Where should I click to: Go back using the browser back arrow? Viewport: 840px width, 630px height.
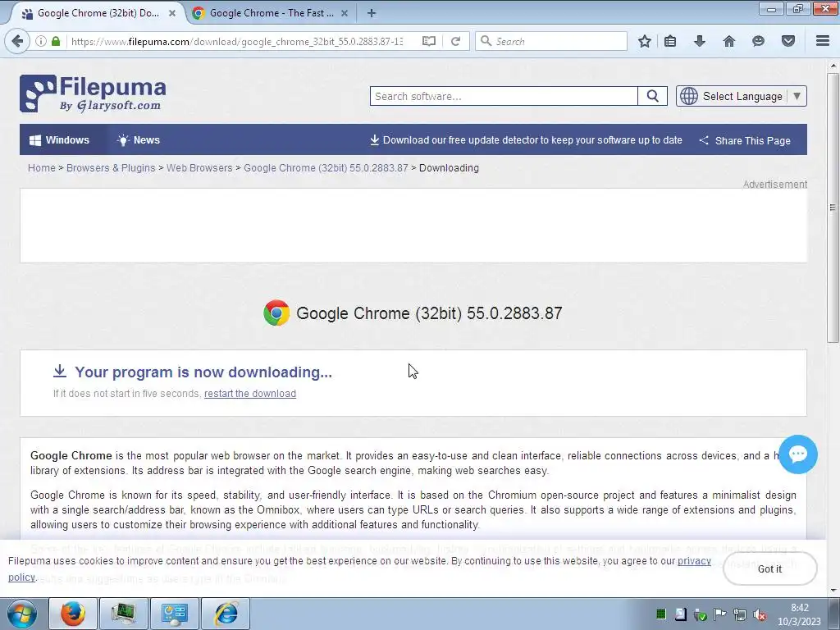17,41
